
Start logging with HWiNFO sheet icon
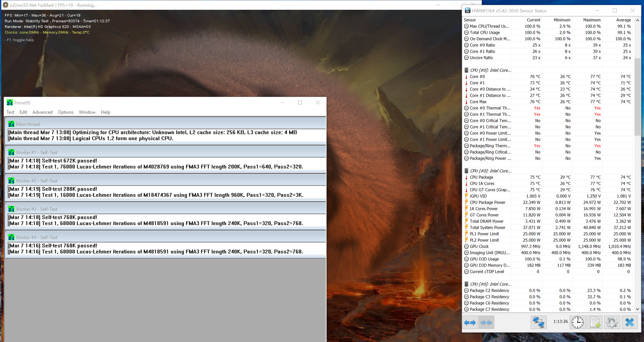pyautogui.click(x=595, y=323)
